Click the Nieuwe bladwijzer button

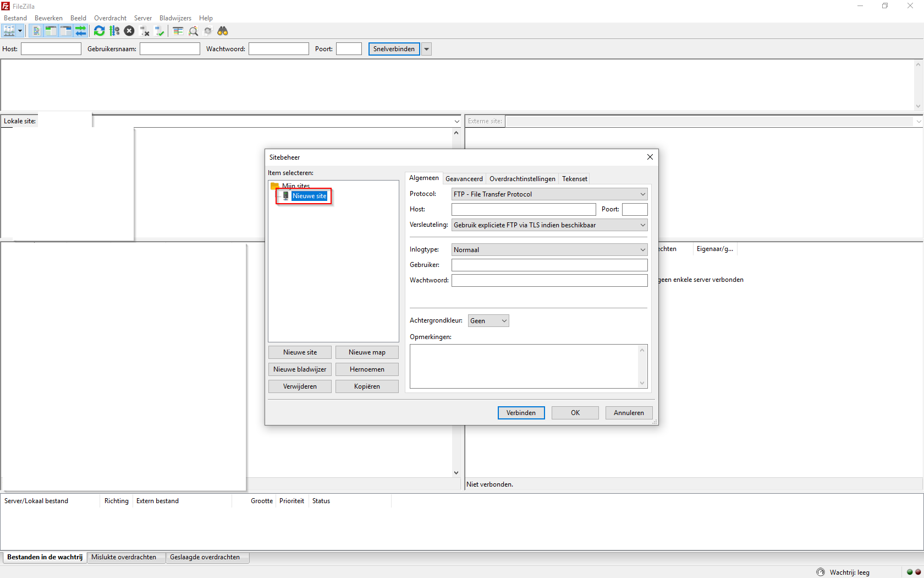click(x=300, y=369)
